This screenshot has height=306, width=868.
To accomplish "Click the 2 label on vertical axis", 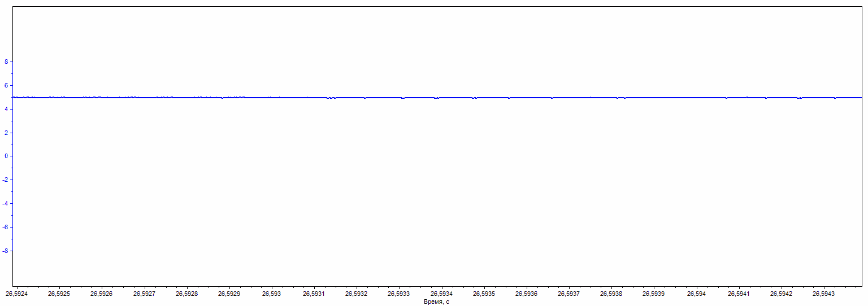I will tap(7, 133).
